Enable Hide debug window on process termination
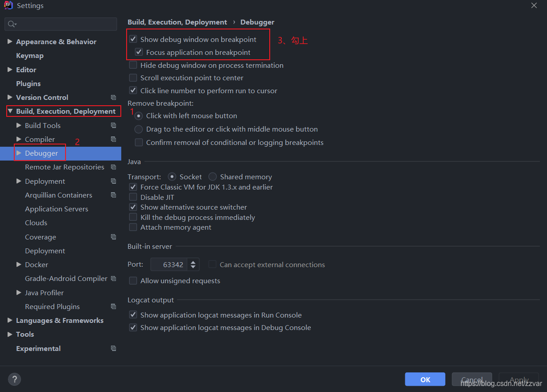The width and height of the screenshot is (547, 392). coord(133,65)
